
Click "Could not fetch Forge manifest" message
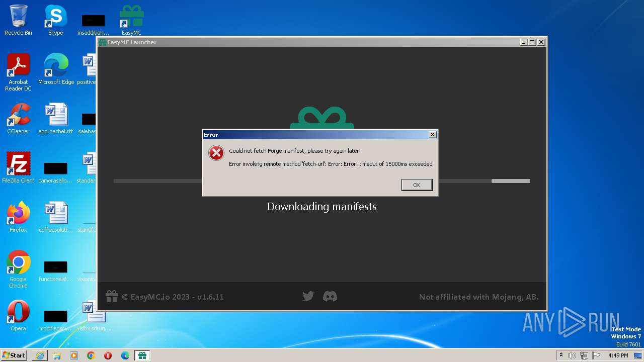(x=295, y=151)
